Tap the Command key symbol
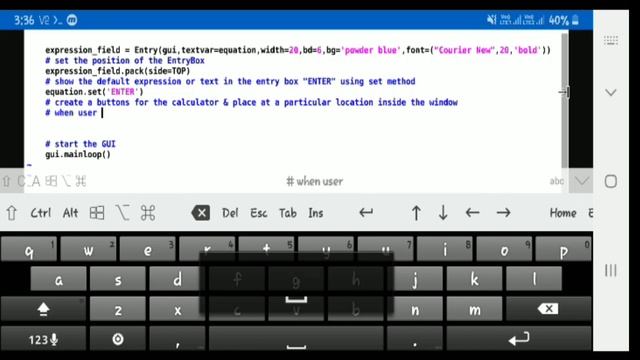Viewport: 640px width, 360px height. click(148, 213)
